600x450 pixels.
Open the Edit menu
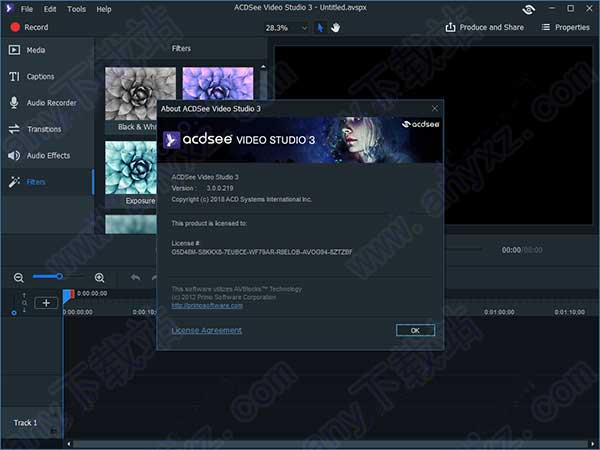point(50,9)
